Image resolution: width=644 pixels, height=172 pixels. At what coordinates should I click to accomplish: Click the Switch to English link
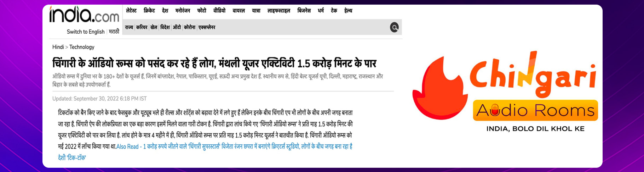click(x=86, y=32)
